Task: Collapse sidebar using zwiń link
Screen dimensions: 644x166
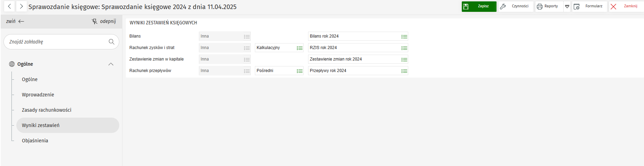Action: click(x=15, y=21)
